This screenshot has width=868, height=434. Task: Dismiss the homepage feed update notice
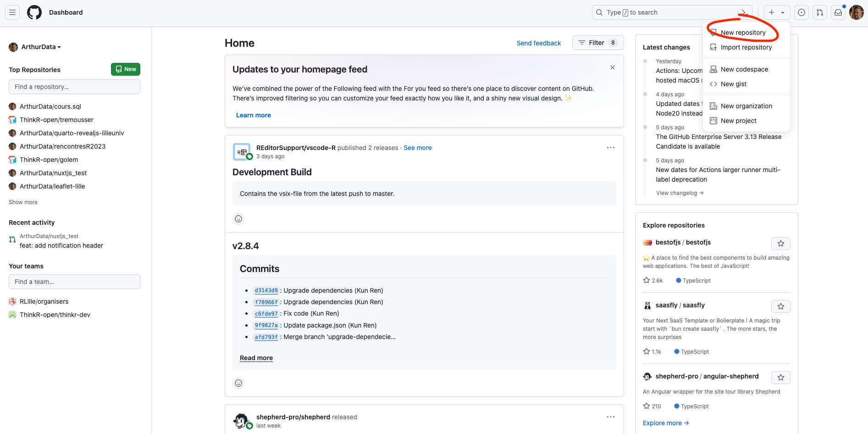coord(613,67)
